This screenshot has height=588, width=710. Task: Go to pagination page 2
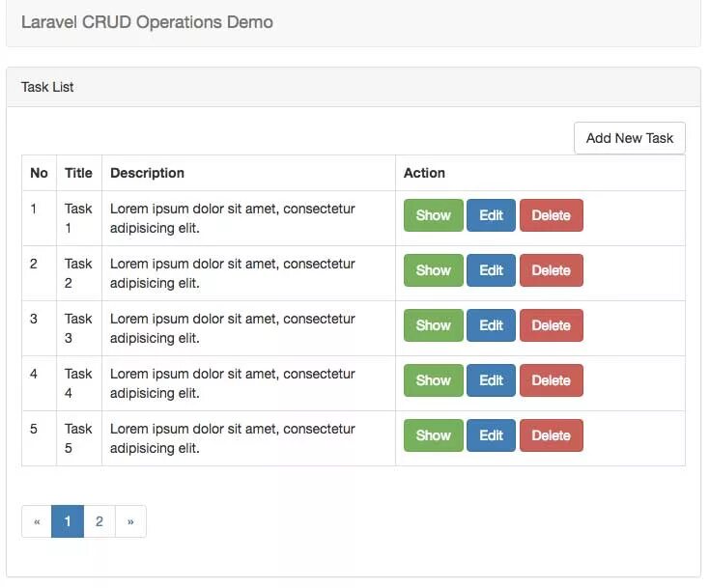[99, 521]
